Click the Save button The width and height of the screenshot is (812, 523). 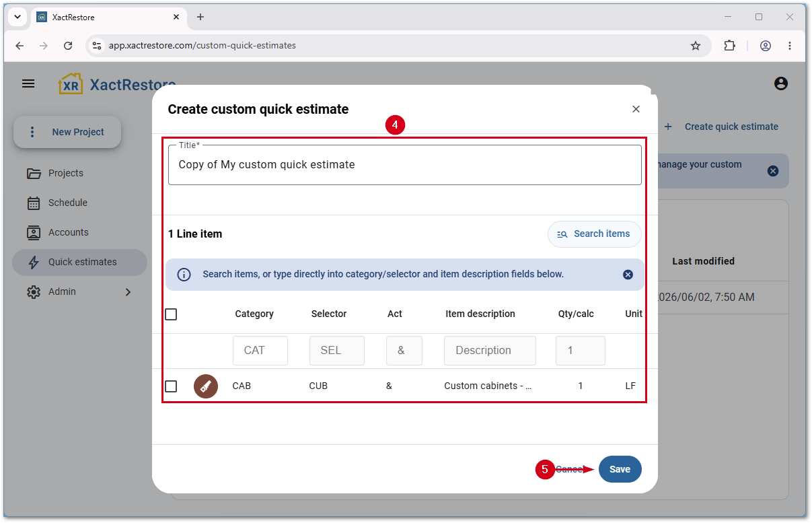(620, 470)
